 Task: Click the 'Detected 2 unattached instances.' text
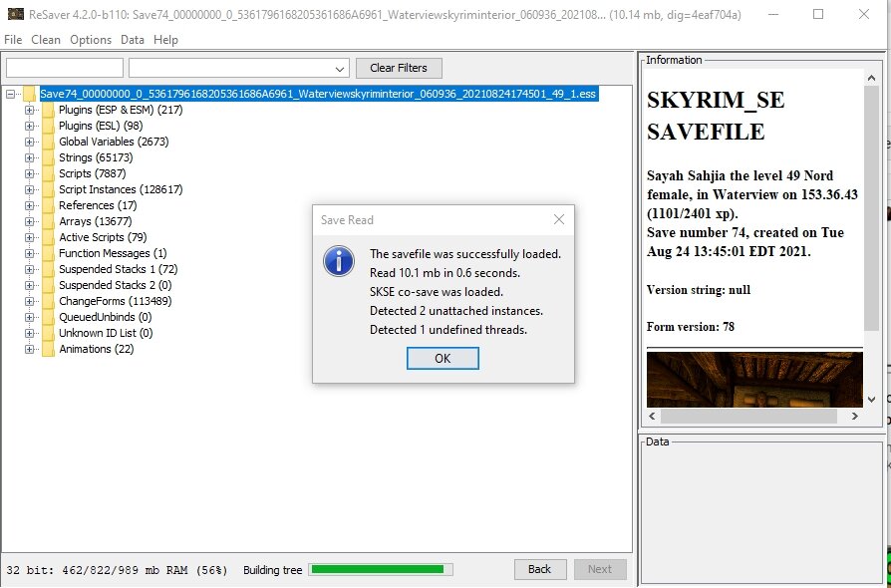(x=456, y=311)
